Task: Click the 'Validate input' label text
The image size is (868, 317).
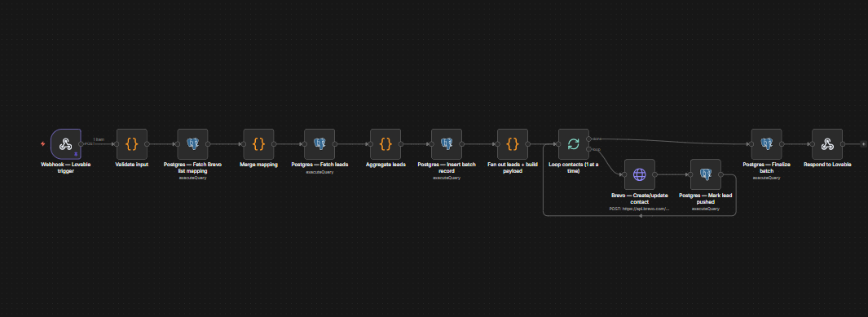Action: coord(132,165)
